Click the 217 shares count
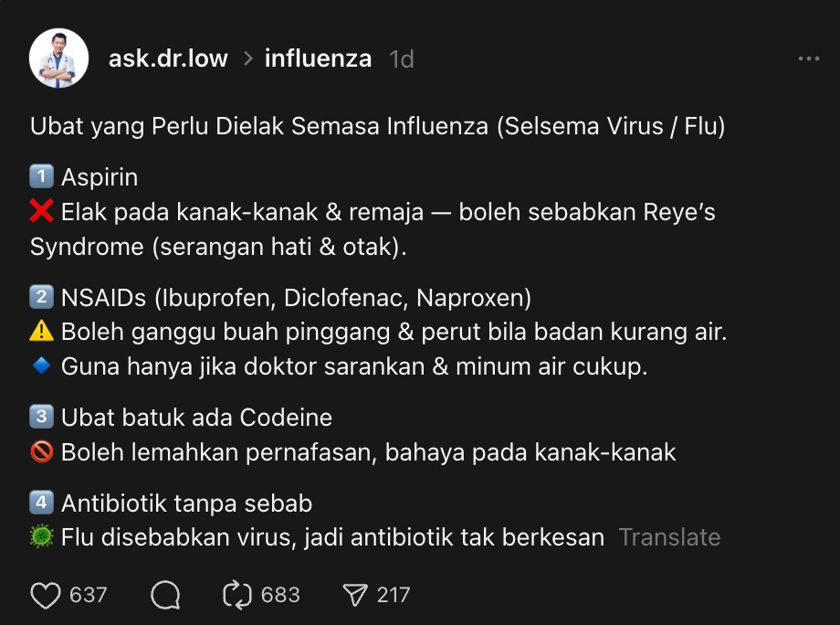Viewport: 840px width, 625px height. click(x=394, y=596)
